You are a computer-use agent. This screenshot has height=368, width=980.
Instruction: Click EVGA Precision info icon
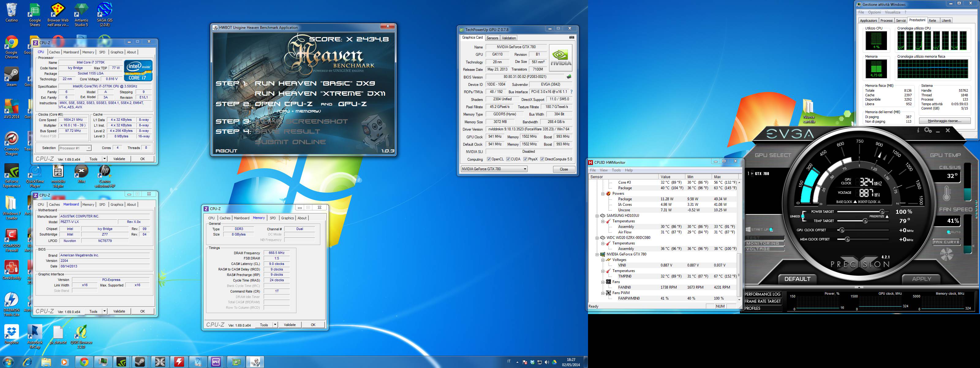(x=918, y=130)
